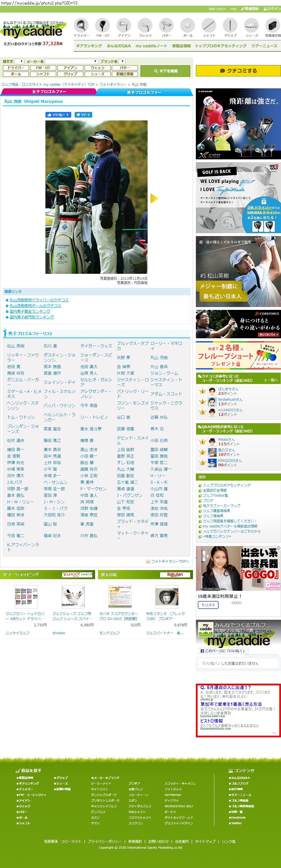The width and height of the screenshot is (281, 868).
Task: Select the Shoes category icon
Action: (251, 26)
